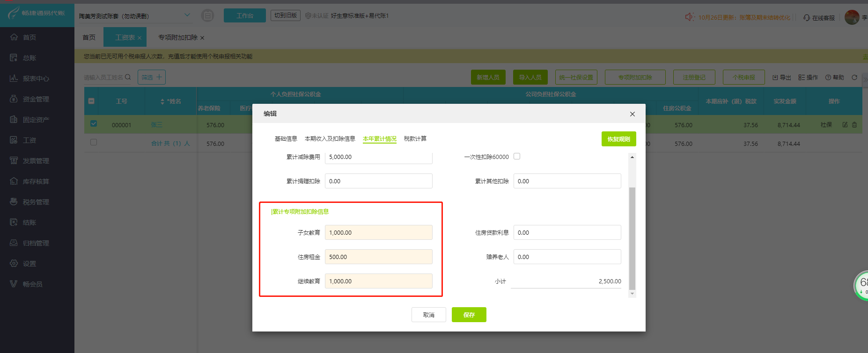
Task: Open 发票管理 in the sidebar
Action: click(x=29, y=160)
